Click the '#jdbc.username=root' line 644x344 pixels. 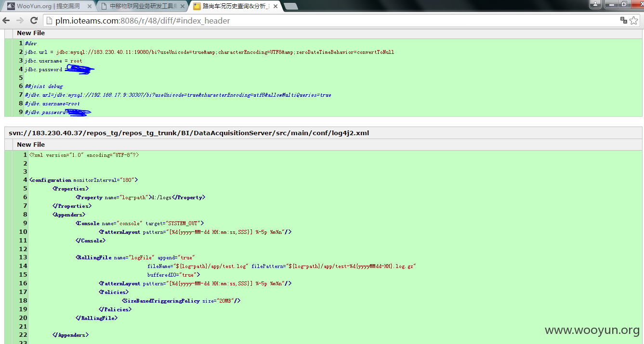tap(52, 104)
